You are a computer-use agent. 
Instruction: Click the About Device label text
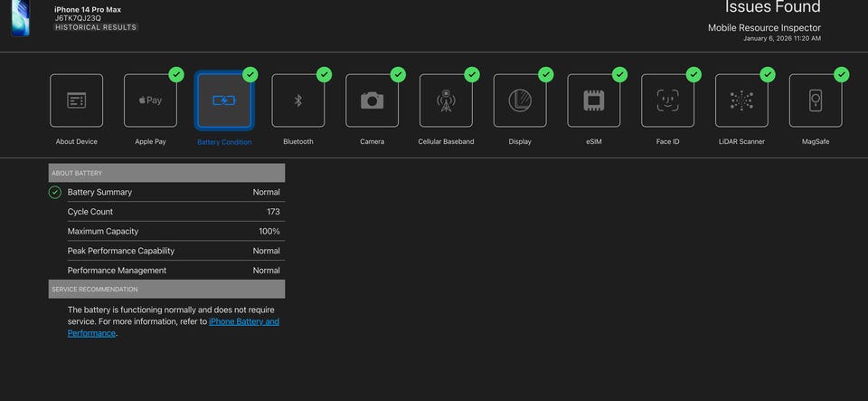pyautogui.click(x=76, y=142)
